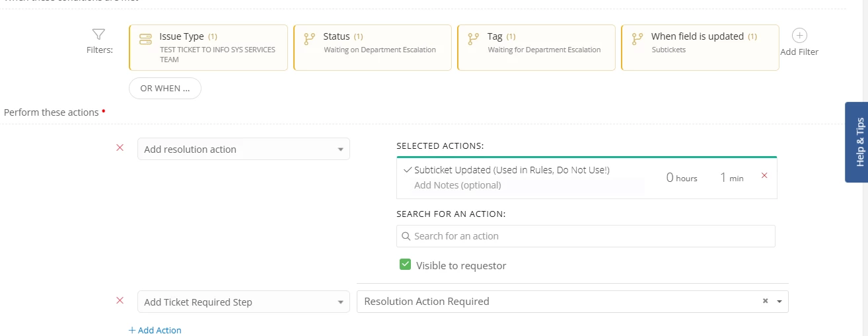Click the hours value of Subticket Updated
This screenshot has height=336, width=868.
coord(670,177)
